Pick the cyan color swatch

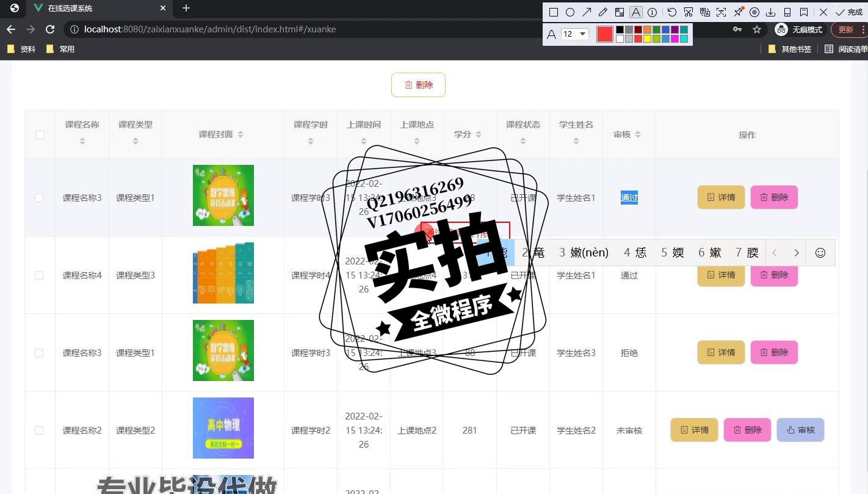(684, 38)
